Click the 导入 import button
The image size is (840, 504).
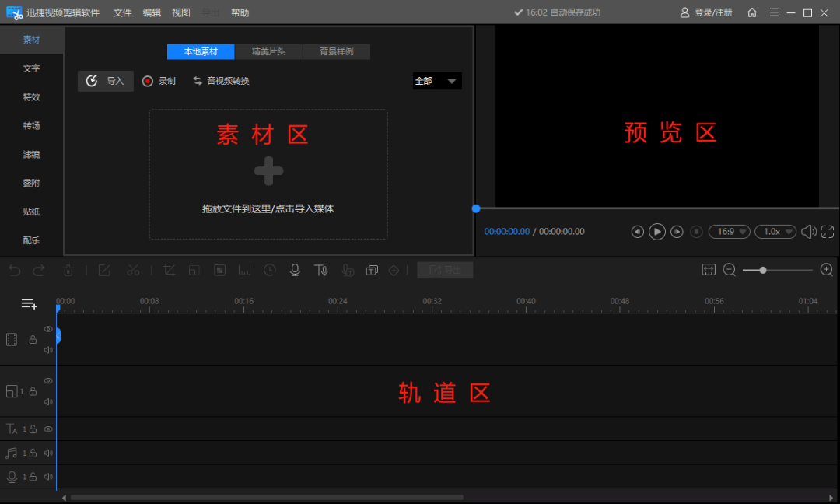pos(106,81)
